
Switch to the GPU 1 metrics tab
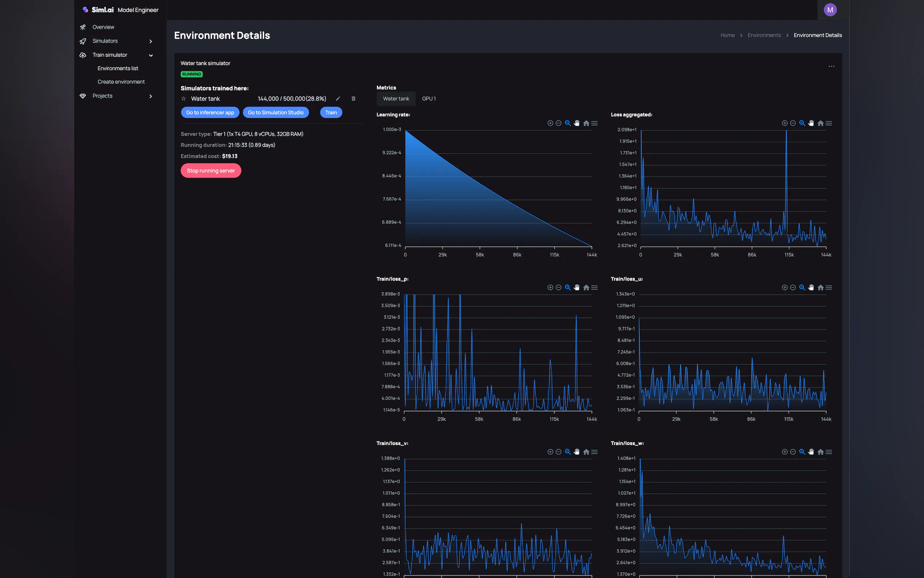click(x=429, y=99)
